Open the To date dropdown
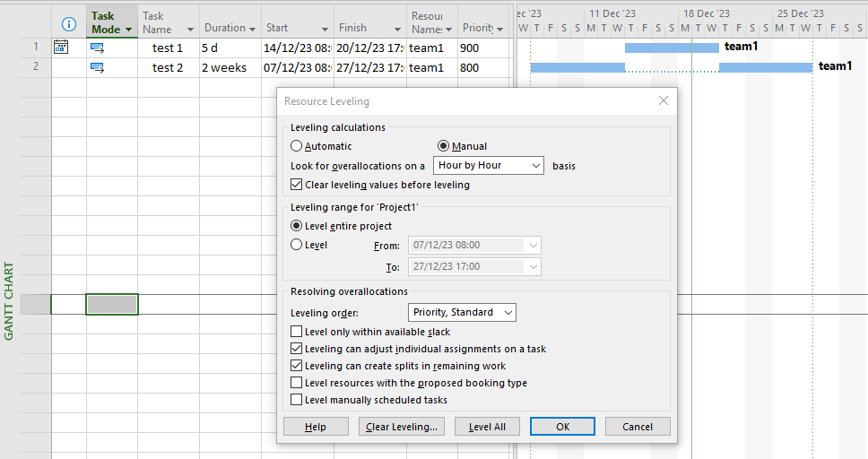This screenshot has height=459, width=868. 533,267
